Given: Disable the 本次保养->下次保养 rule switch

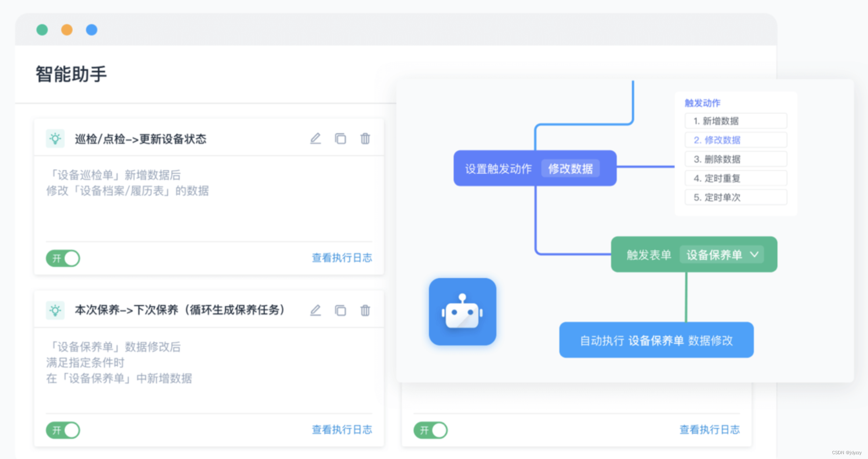Looking at the screenshot, I should [x=63, y=430].
